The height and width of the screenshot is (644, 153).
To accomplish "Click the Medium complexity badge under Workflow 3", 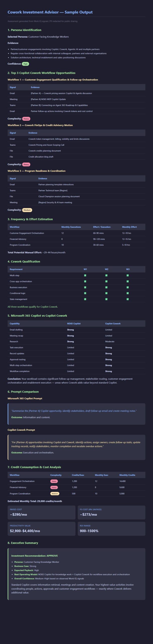I will click(27, 210).
